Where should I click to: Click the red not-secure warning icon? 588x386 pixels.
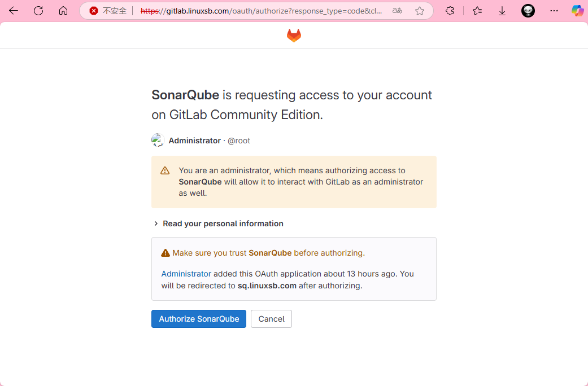point(94,11)
